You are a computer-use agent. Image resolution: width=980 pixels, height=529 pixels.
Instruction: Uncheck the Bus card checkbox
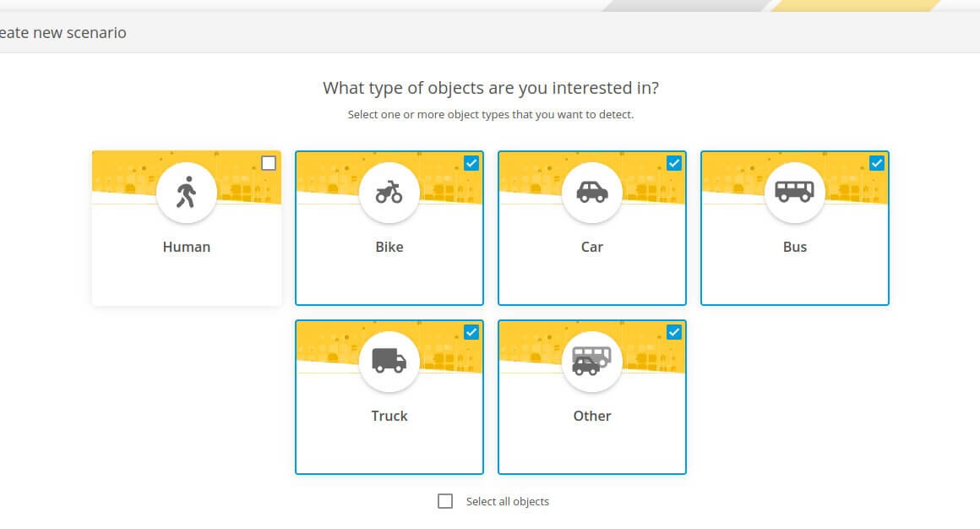coord(876,163)
